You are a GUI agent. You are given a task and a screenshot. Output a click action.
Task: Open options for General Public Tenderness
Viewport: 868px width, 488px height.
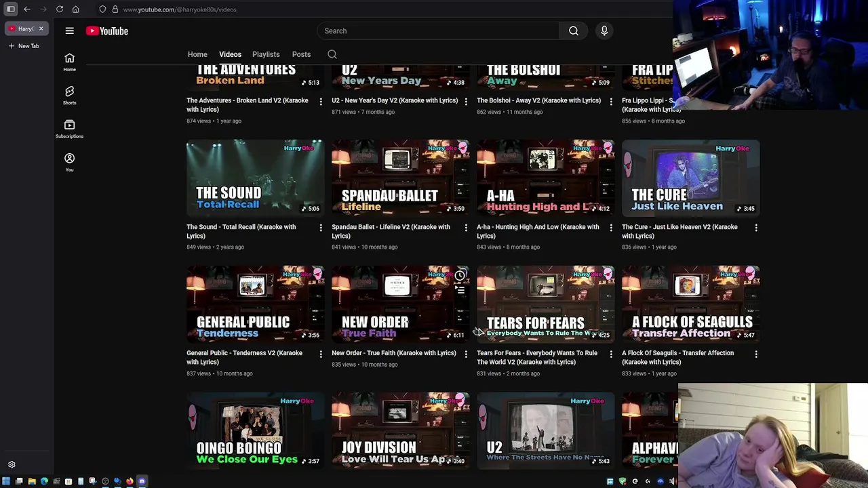coord(321,354)
